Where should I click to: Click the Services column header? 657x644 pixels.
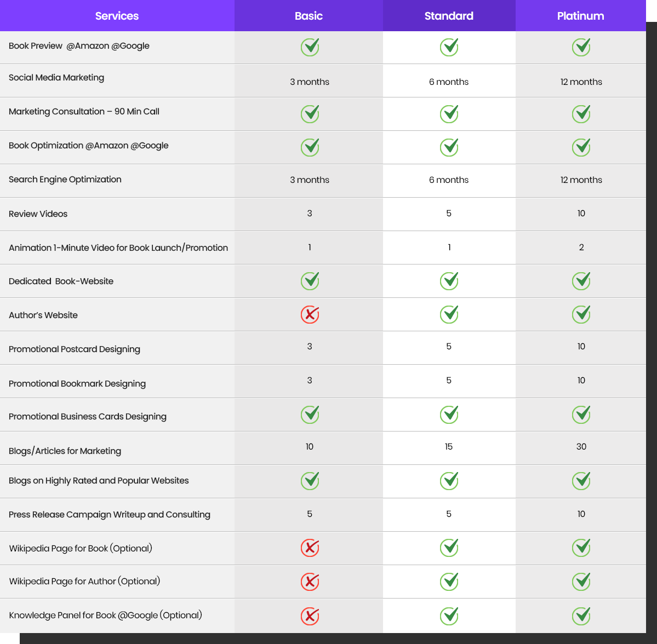tap(117, 16)
